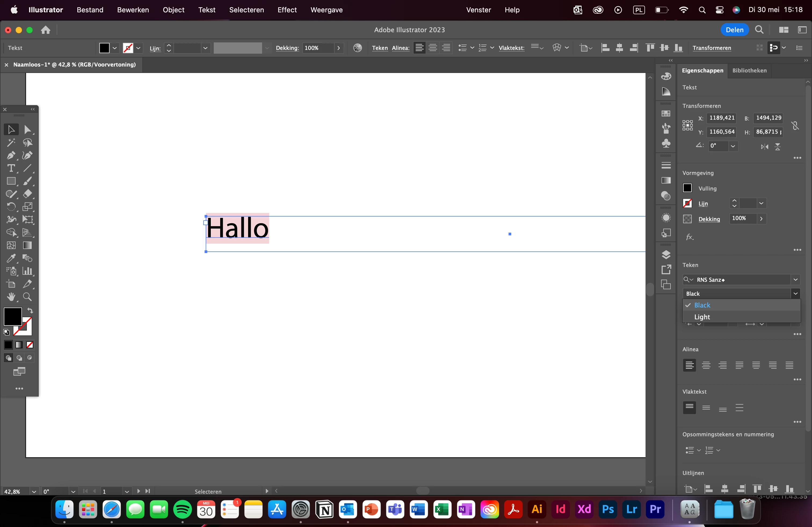Click the Delen share button
The image size is (812, 527).
(734, 30)
